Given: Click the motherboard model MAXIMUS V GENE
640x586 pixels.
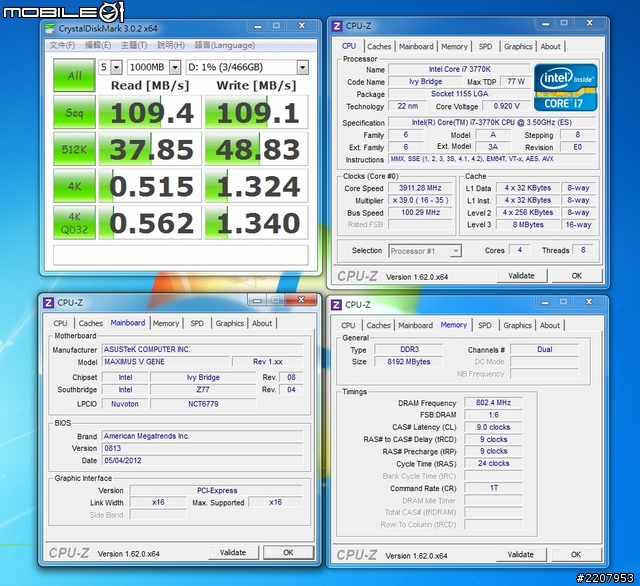Looking at the screenshot, I should [166, 362].
